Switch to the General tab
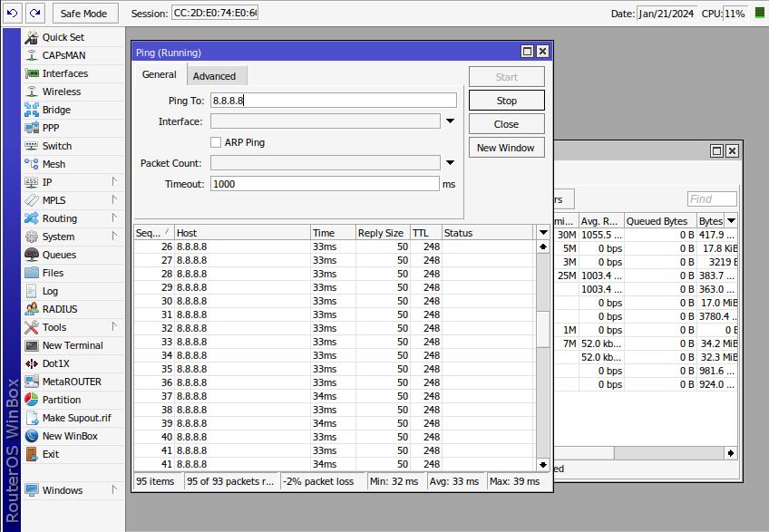 (x=160, y=74)
